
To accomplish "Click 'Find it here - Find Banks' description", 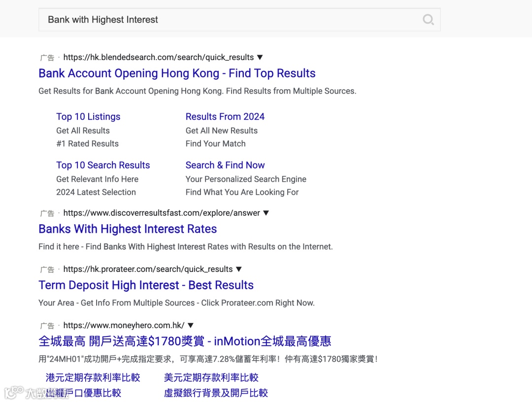I will 186,247.
